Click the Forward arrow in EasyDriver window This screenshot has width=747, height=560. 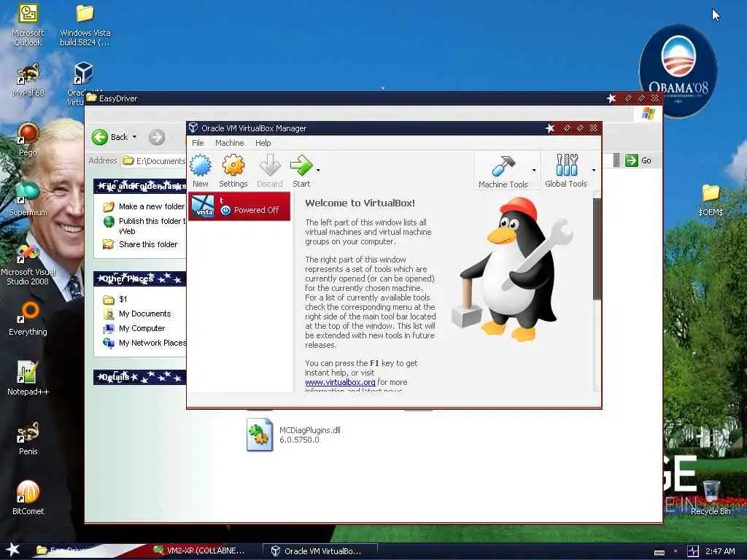coord(157,137)
